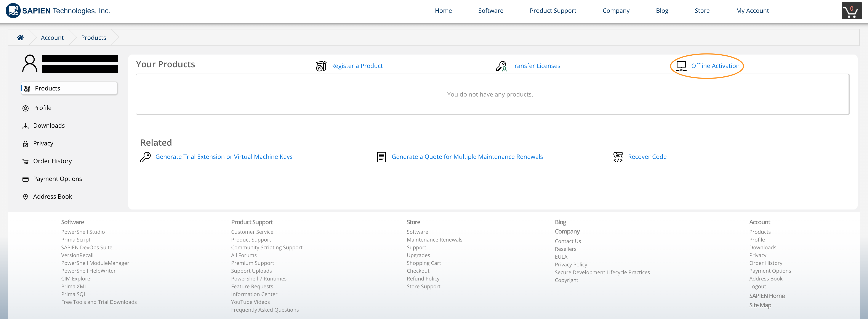Click the Address Book pin icon
868x319 pixels.
tap(26, 197)
